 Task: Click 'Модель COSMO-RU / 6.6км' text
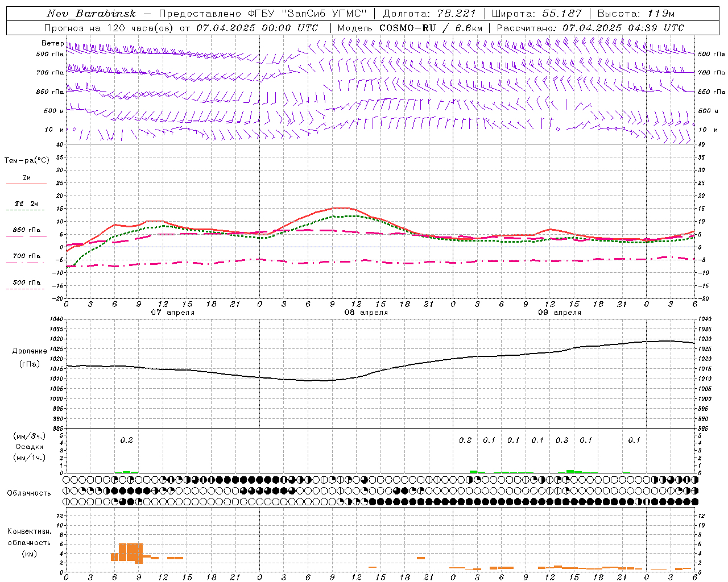click(x=409, y=28)
